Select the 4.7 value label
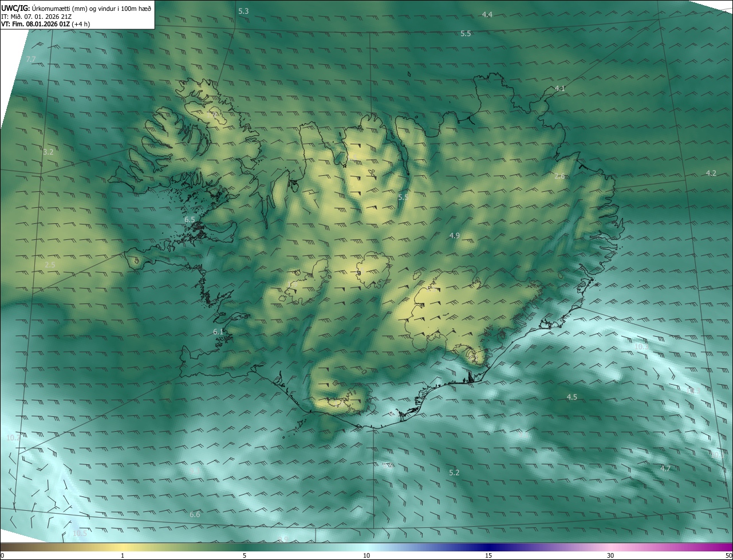This screenshot has height=560, width=733. [665, 468]
